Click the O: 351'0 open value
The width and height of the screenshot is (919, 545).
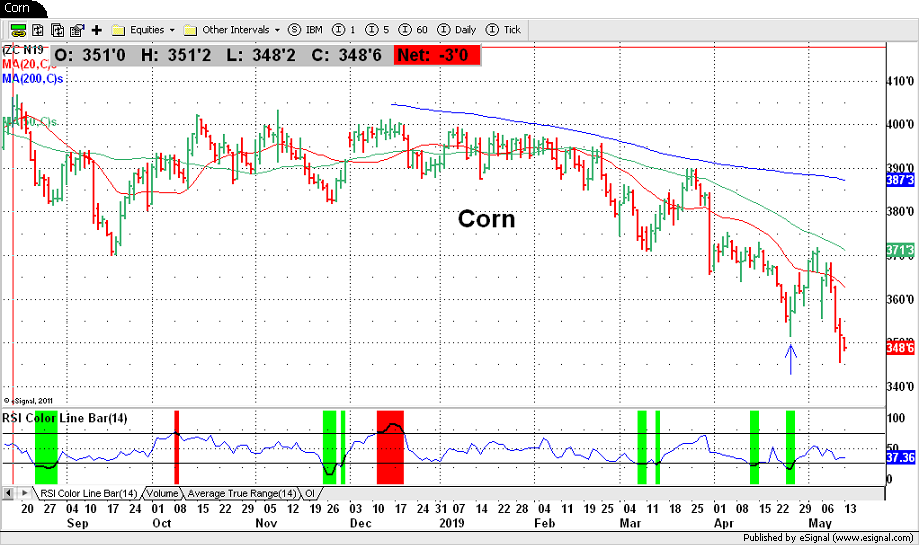90,55
